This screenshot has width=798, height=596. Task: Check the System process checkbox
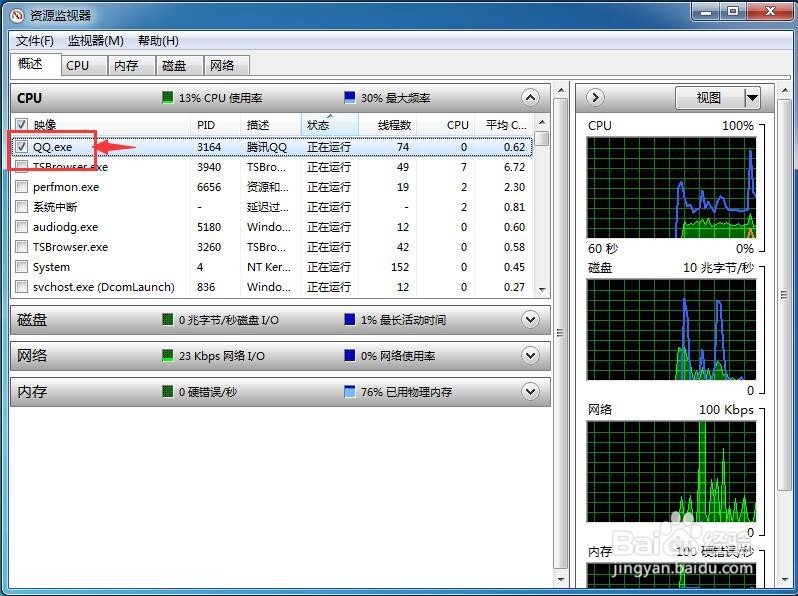coord(21,267)
